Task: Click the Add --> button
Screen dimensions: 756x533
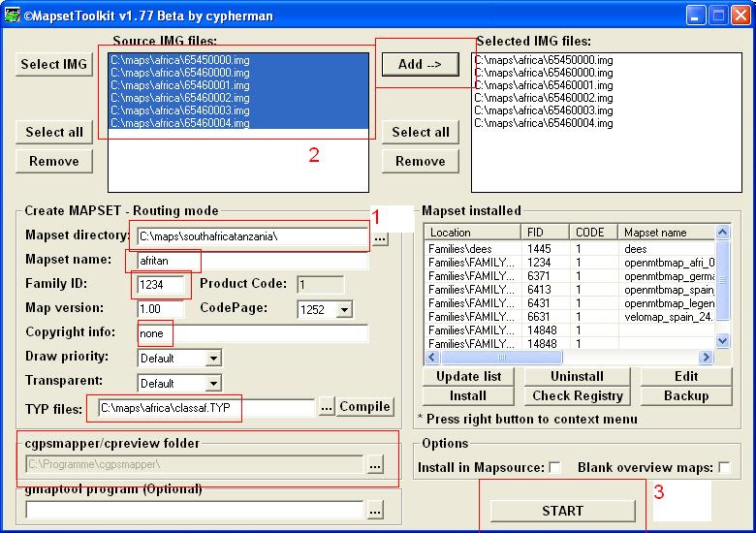Action: click(x=420, y=64)
